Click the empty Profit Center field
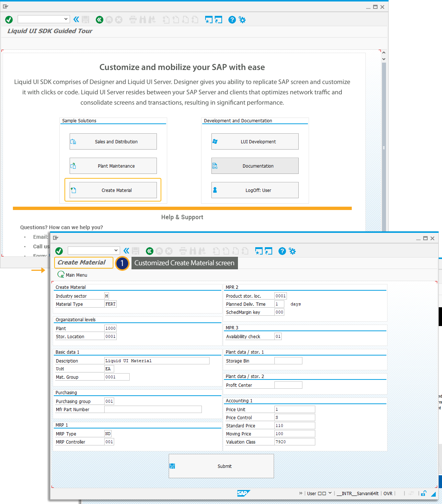 tap(288, 385)
